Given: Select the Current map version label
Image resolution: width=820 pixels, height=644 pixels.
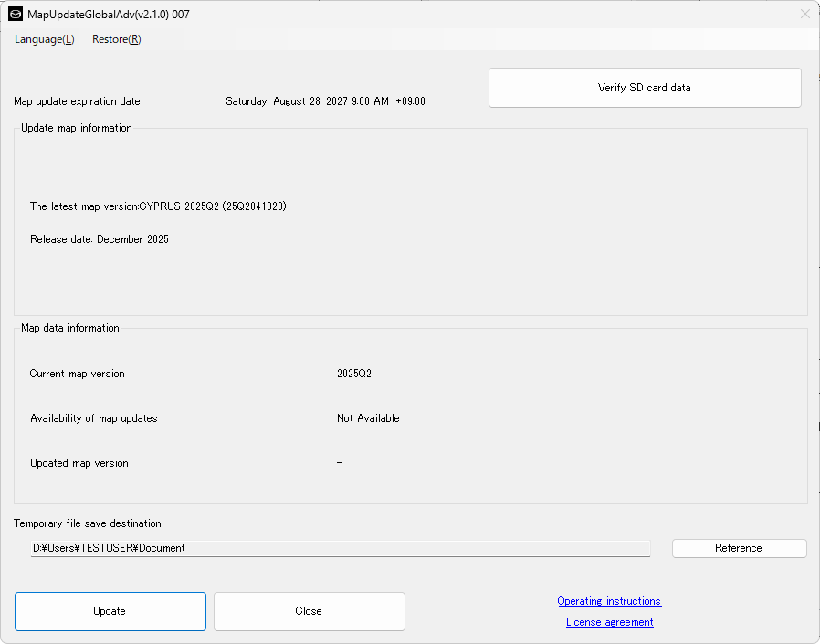Looking at the screenshot, I should [x=78, y=374].
